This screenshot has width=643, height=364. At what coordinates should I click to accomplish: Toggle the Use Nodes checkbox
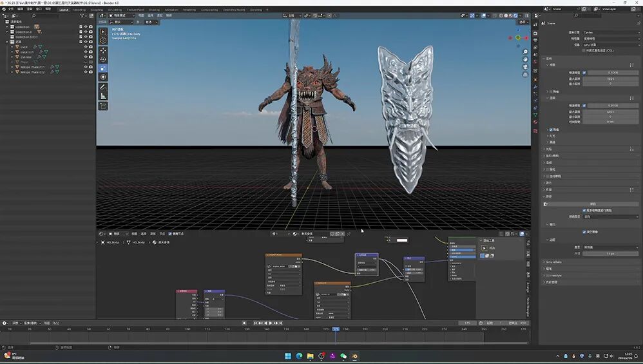click(x=170, y=234)
